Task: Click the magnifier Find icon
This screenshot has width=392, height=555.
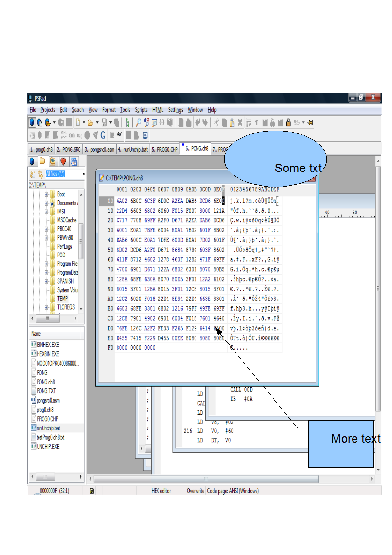Action: coord(138,123)
